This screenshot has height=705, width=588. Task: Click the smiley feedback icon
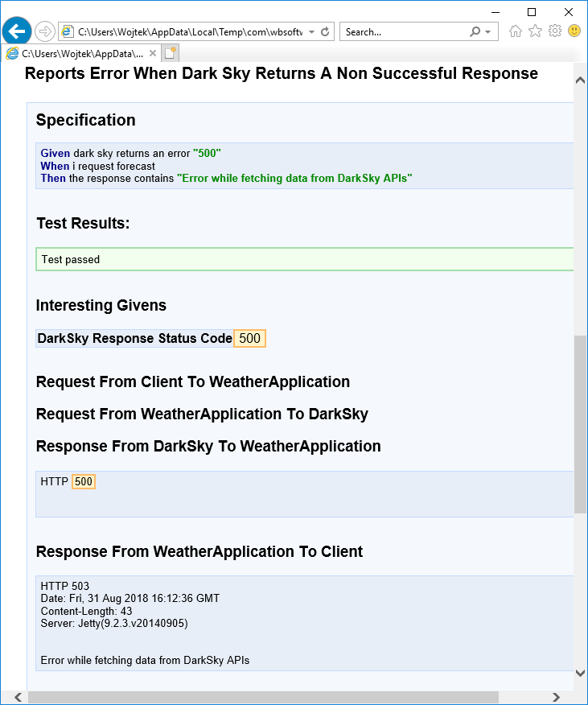click(x=574, y=31)
